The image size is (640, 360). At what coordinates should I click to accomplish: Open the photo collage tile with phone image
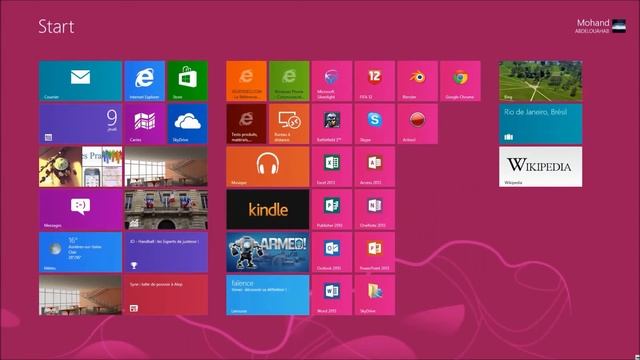coord(80,167)
